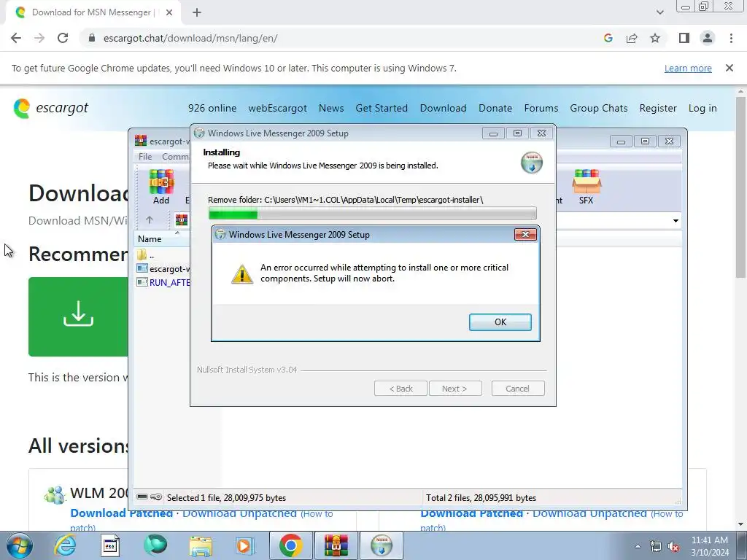This screenshot has width=747, height=560.
Task: Reload the page in Chrome
Action: click(63, 38)
